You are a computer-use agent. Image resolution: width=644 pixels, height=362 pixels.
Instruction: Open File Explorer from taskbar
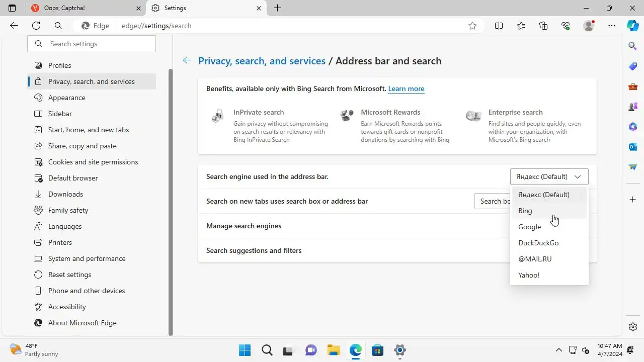point(333,350)
